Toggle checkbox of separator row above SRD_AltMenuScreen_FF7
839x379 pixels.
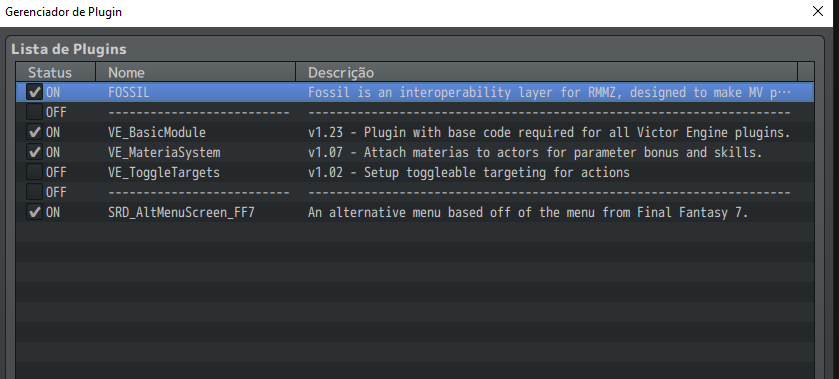tap(35, 192)
